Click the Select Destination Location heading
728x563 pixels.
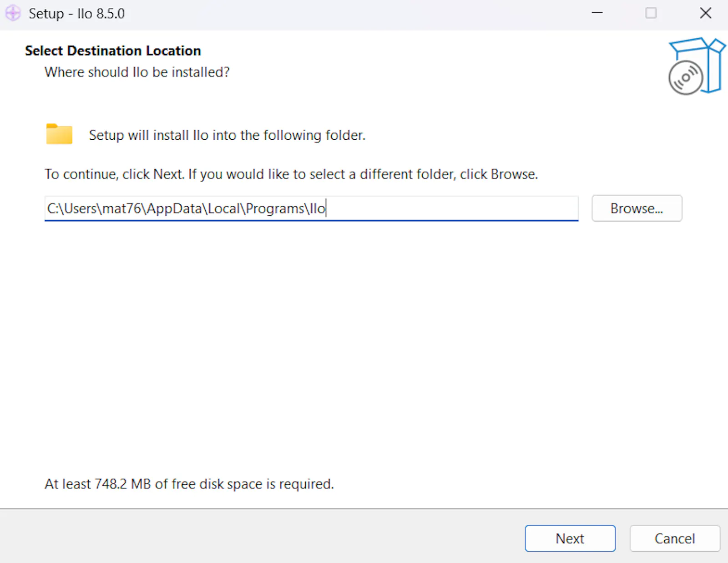[113, 51]
